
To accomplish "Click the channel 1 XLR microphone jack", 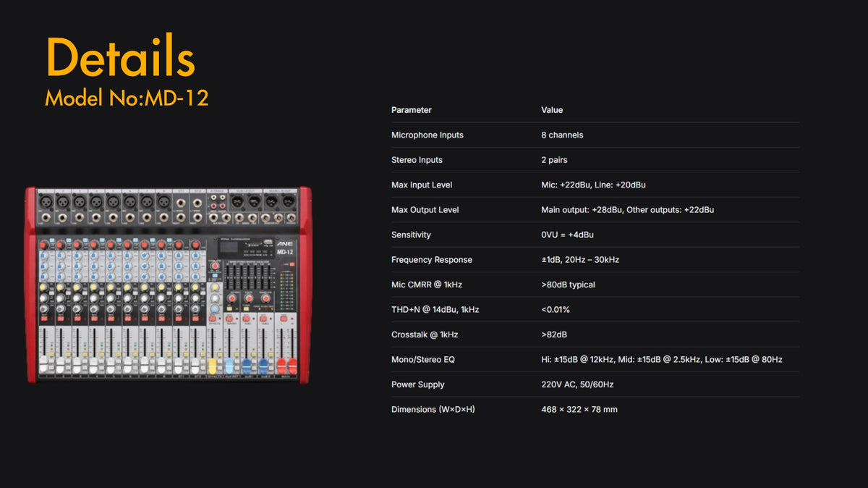I will (46, 201).
